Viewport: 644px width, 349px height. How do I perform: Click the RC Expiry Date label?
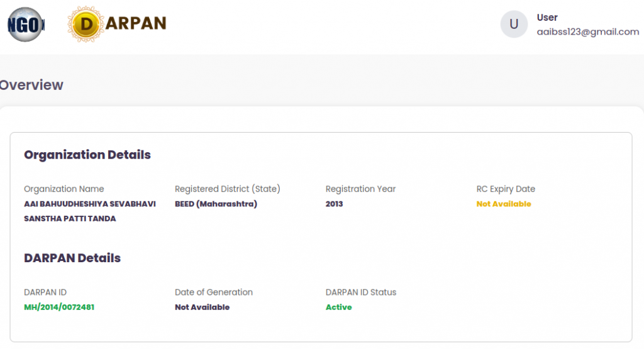[506, 189]
